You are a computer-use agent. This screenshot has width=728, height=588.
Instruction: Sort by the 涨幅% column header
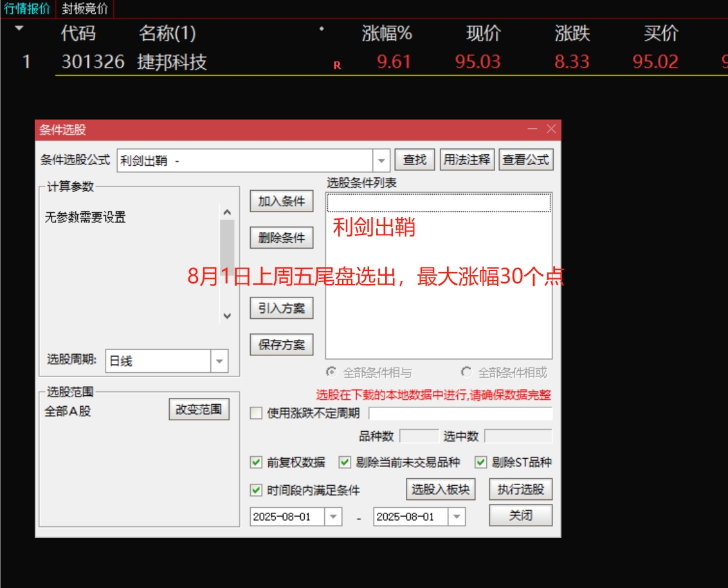387,33
